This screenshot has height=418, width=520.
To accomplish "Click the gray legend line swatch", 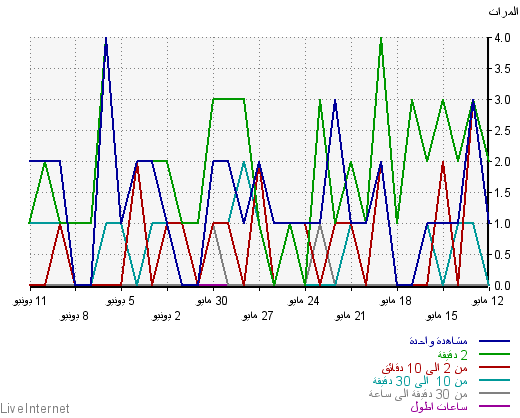I will click(x=494, y=393).
